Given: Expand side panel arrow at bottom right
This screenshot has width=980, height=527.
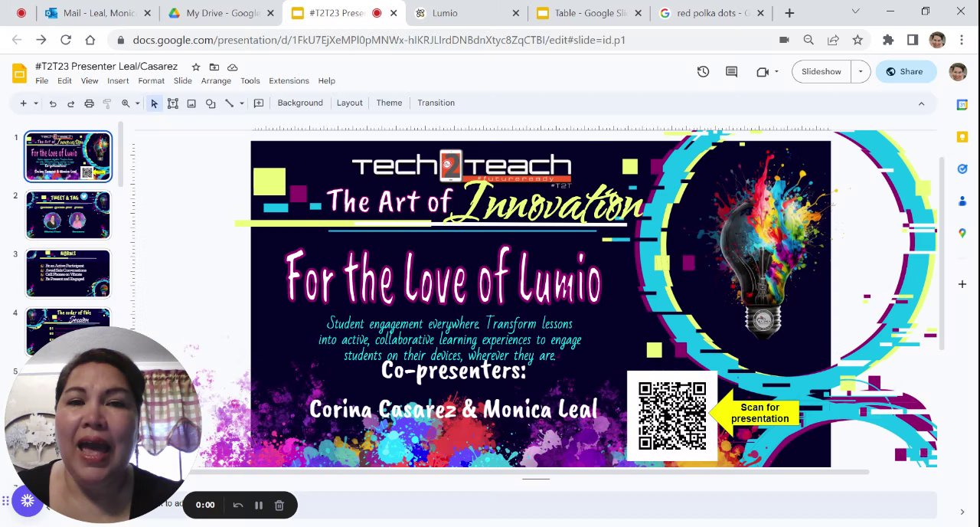Looking at the screenshot, I should click(962, 512).
